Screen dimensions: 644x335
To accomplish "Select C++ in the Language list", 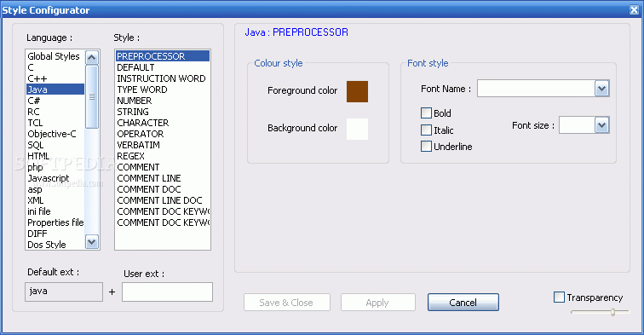I will click(37, 78).
